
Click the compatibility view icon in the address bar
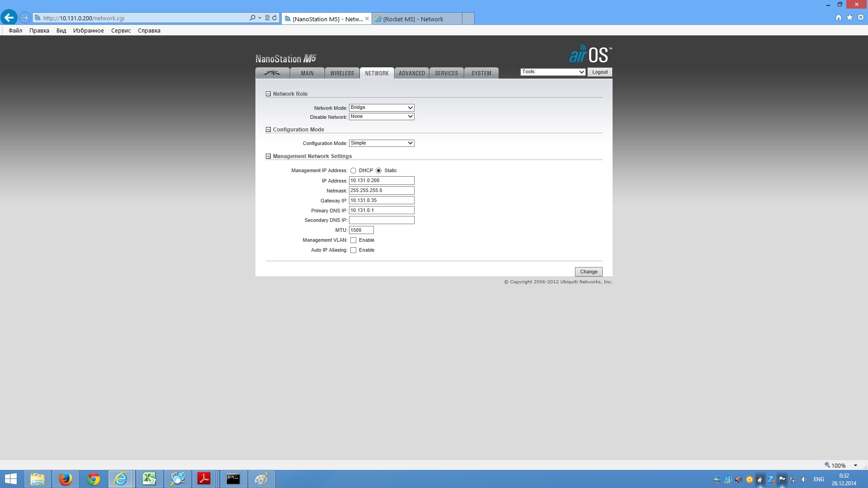267,18
